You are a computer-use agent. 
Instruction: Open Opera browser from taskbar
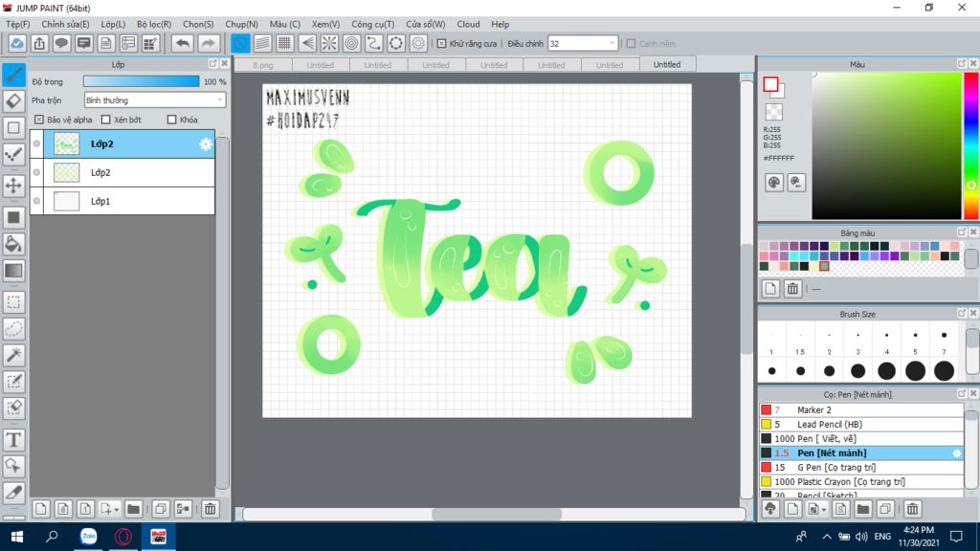pyautogui.click(x=123, y=537)
